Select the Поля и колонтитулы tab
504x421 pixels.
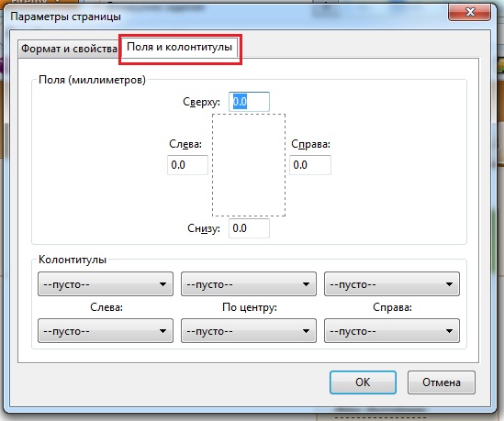click(x=179, y=47)
